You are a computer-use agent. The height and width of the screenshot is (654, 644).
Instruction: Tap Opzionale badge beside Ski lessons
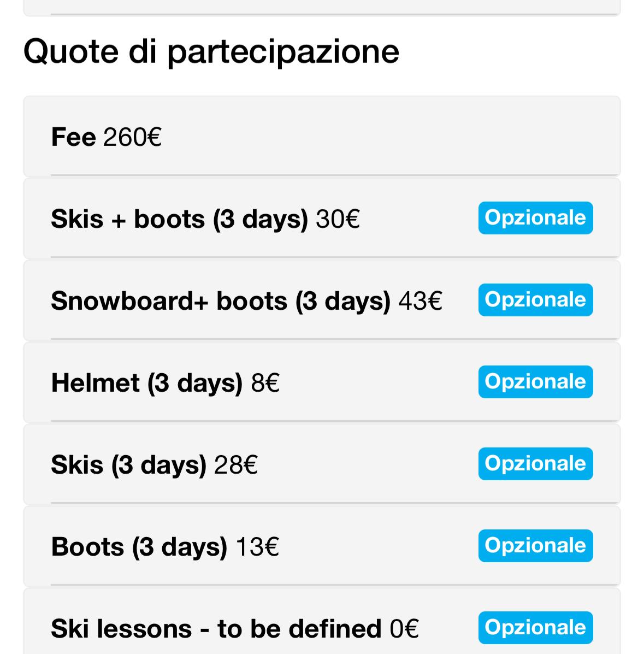[x=535, y=628]
